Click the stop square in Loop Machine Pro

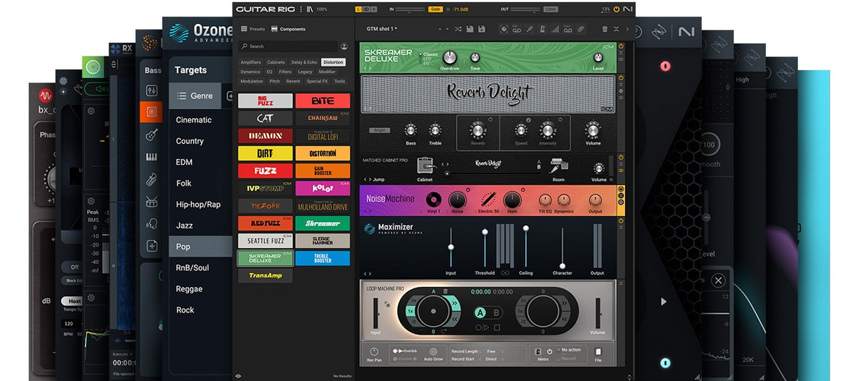tap(497, 328)
